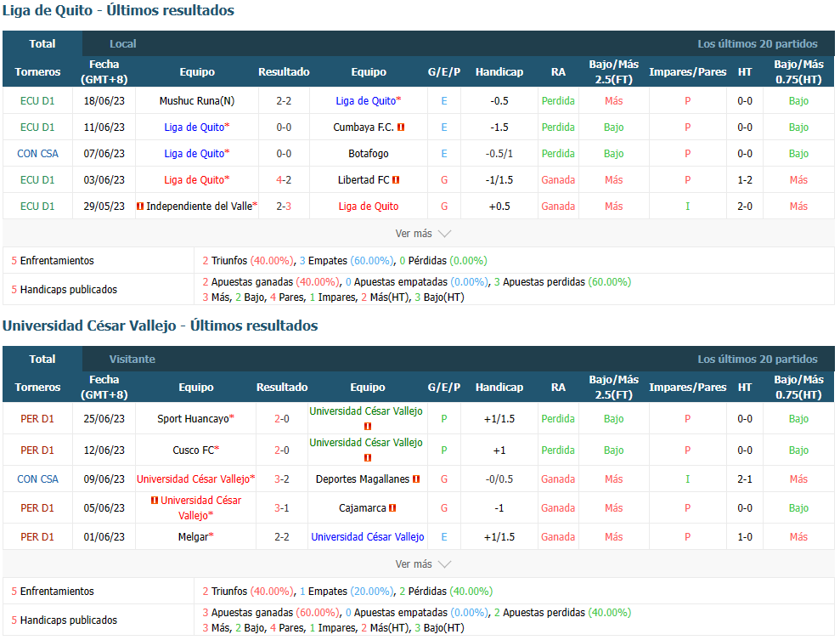Click the HT score 2-1 in Magallanes row
Screen dimensions: 840x640
[x=745, y=479]
